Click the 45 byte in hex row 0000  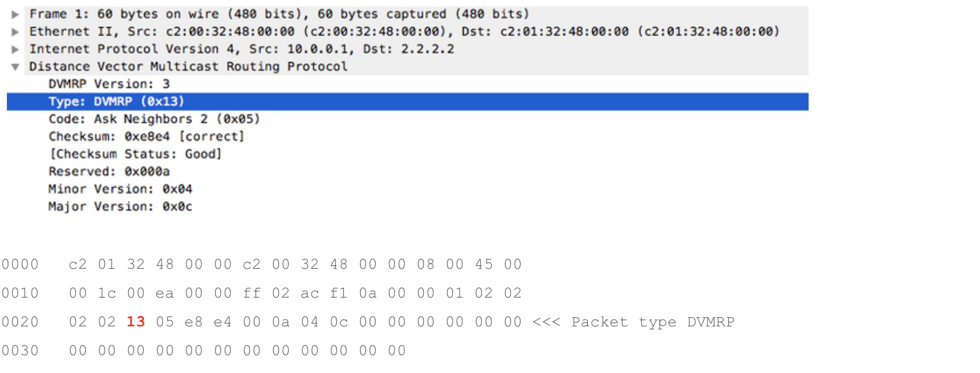coord(484,264)
